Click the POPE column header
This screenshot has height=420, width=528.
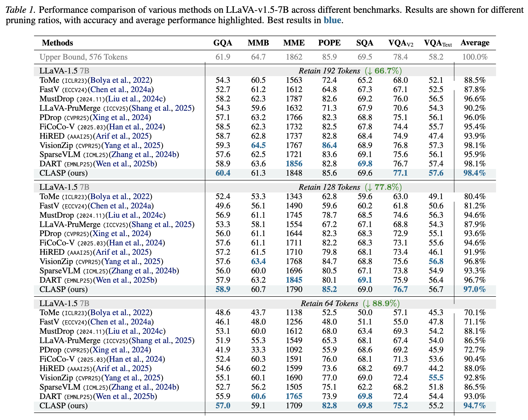point(330,43)
